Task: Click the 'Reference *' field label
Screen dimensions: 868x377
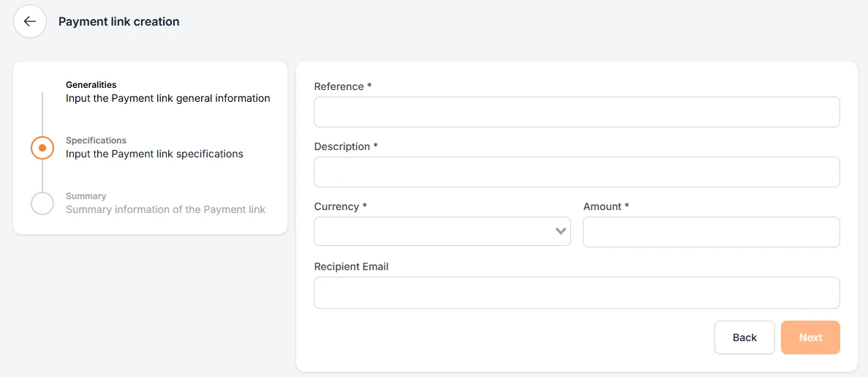Action: 343,86
